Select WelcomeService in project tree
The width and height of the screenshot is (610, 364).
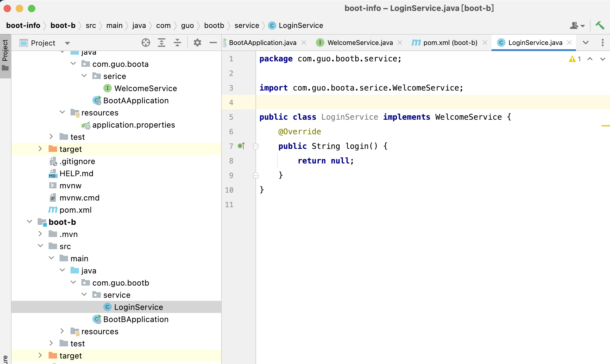pyautogui.click(x=146, y=88)
